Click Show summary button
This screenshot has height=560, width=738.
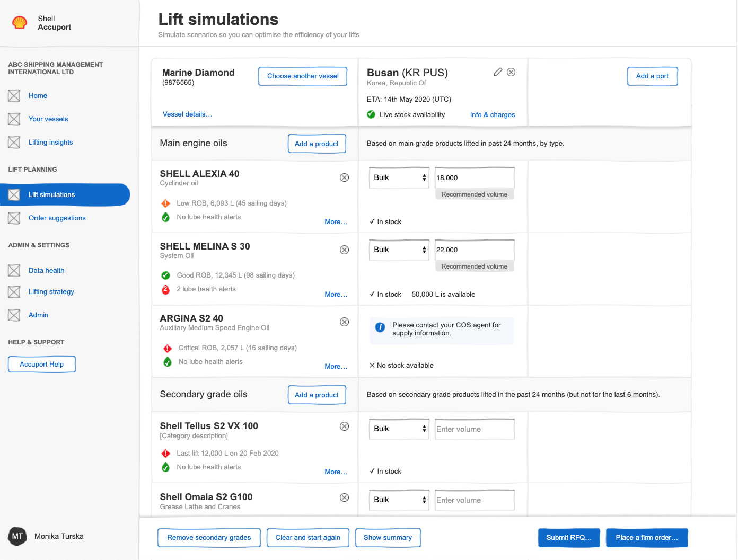388,538
